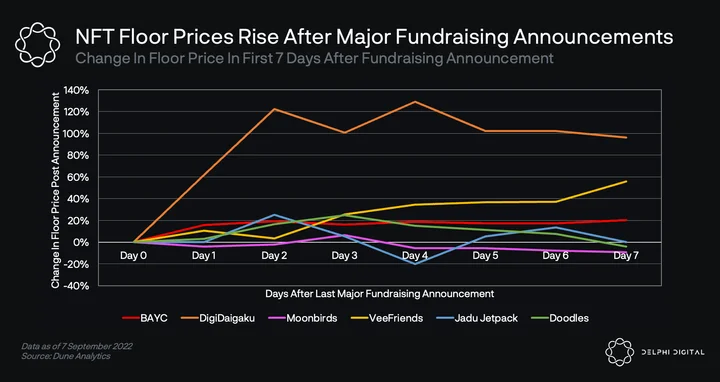Image resolution: width=720 pixels, height=382 pixels.
Task: Click the x-axis title Days After Last Major Fundraising
Action: pyautogui.click(x=379, y=293)
